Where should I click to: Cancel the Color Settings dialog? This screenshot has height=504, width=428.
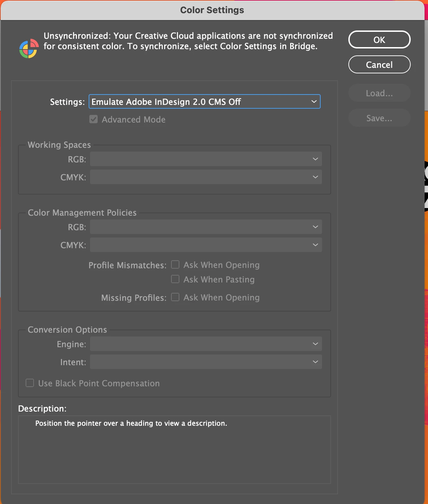379,65
